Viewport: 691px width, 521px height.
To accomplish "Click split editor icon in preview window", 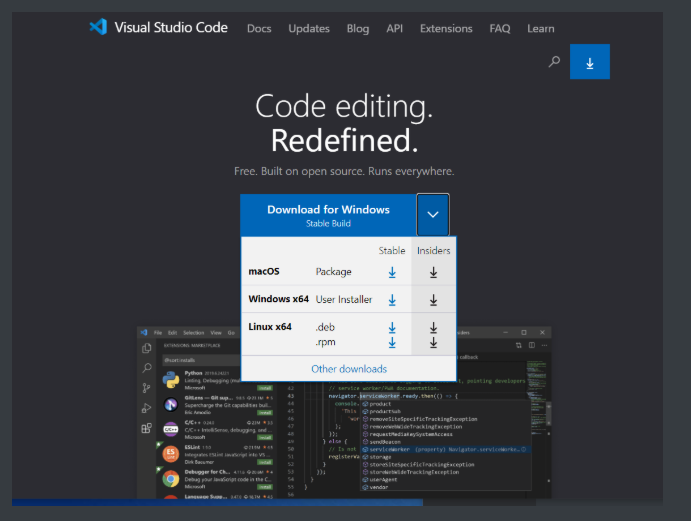I will point(532,345).
